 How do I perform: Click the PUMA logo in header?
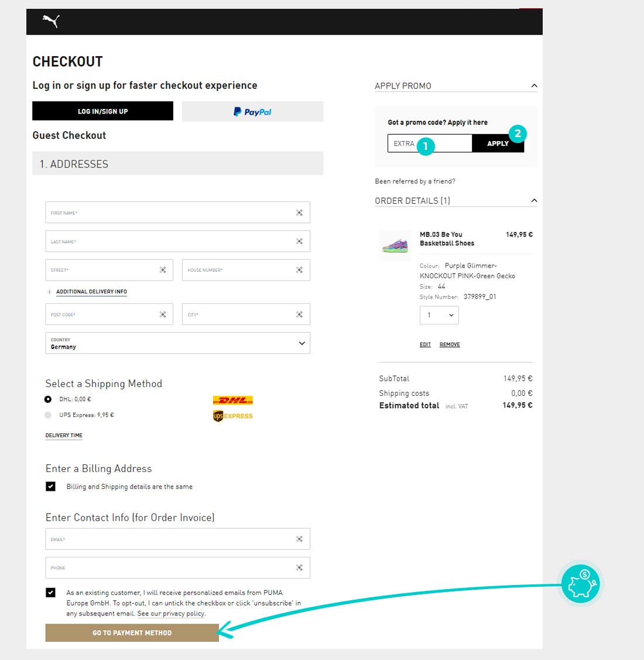click(x=51, y=21)
